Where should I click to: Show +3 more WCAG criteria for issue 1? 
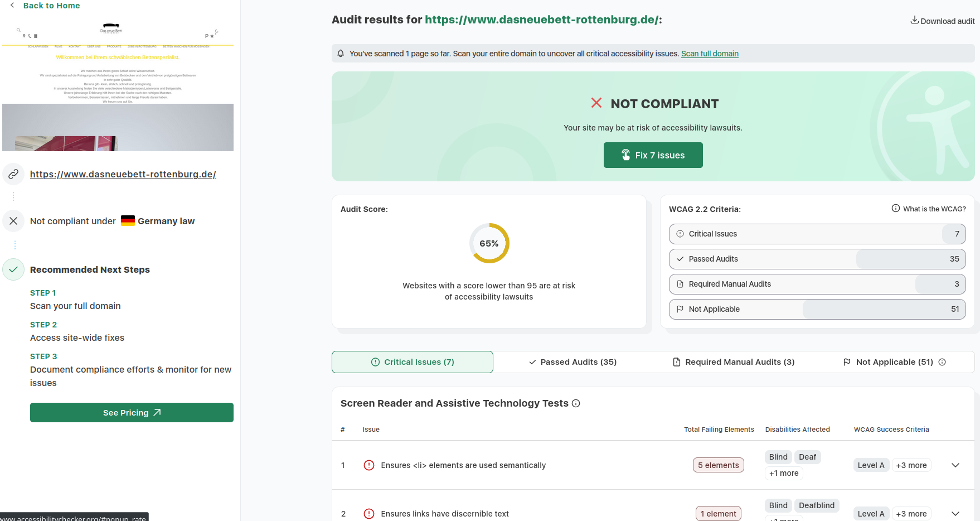tap(911, 465)
